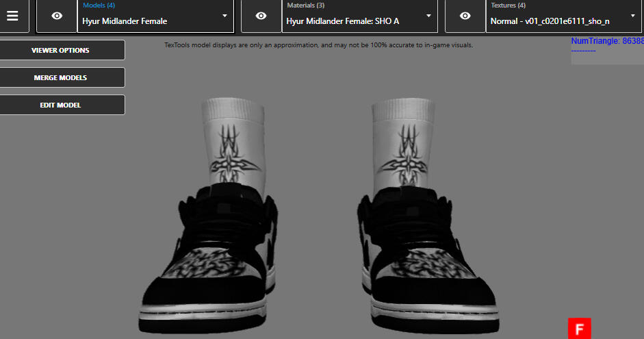The image size is (644, 339).
Task: Click the Viewer Options button
Action: tap(61, 50)
